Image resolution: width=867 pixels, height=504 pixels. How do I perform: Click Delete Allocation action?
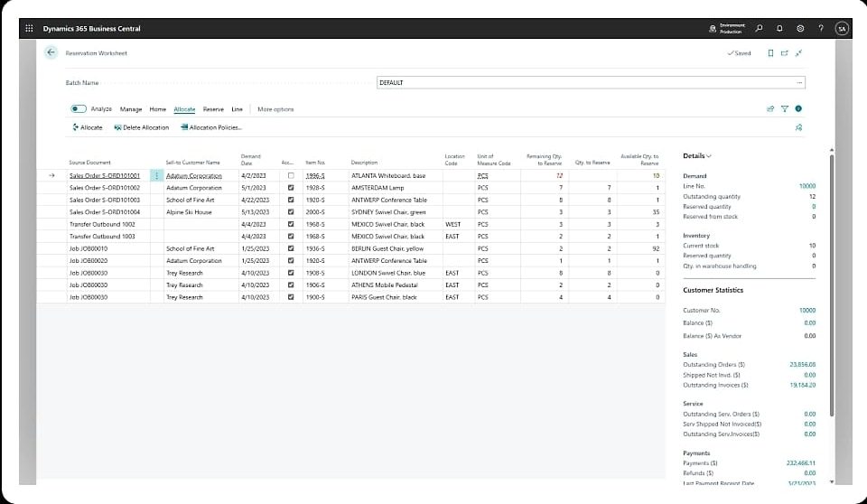click(142, 127)
